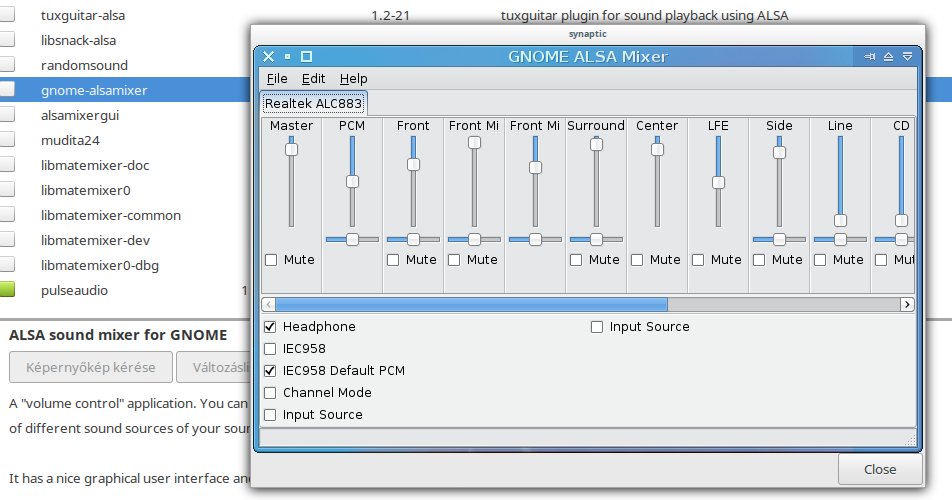Mute the Side channel
Viewport: 952px width, 500px height.
(759, 260)
